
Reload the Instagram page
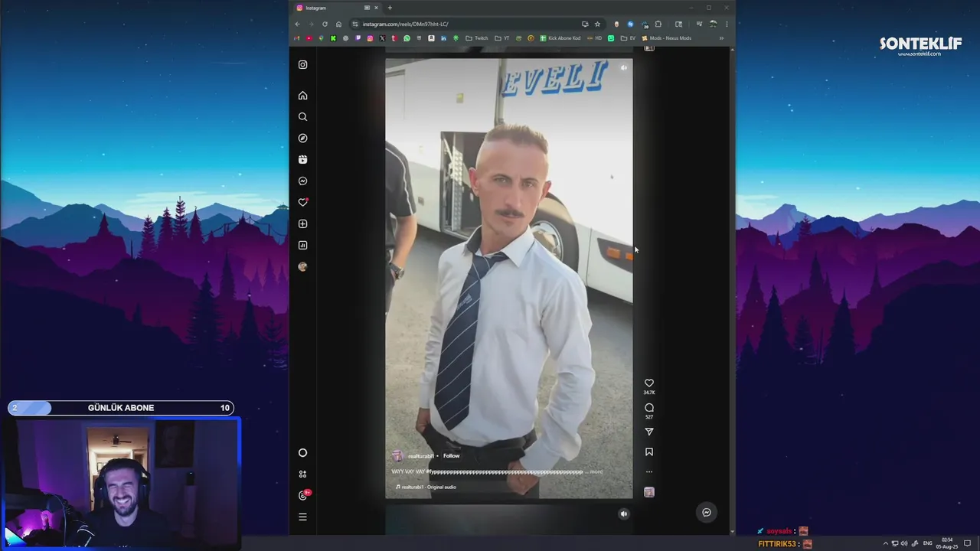click(325, 24)
